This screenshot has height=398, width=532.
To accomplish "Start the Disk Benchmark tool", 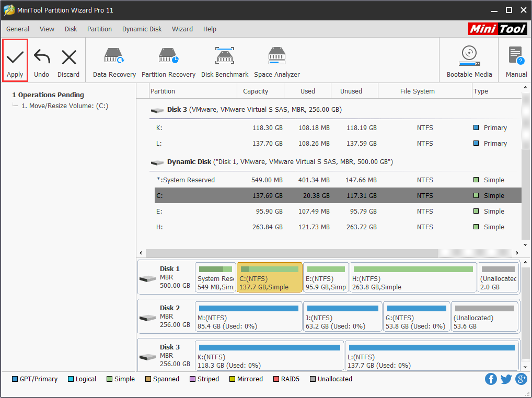I will pyautogui.click(x=225, y=62).
